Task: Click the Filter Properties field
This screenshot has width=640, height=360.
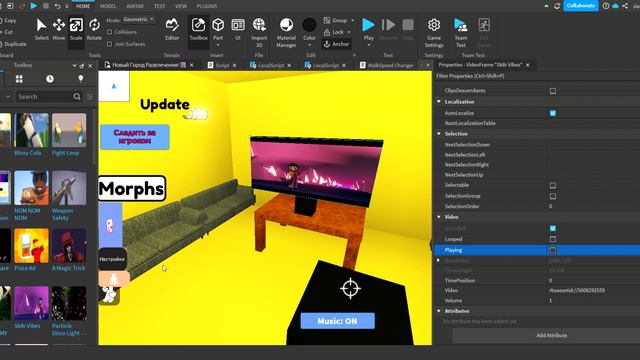Action: 537,76
